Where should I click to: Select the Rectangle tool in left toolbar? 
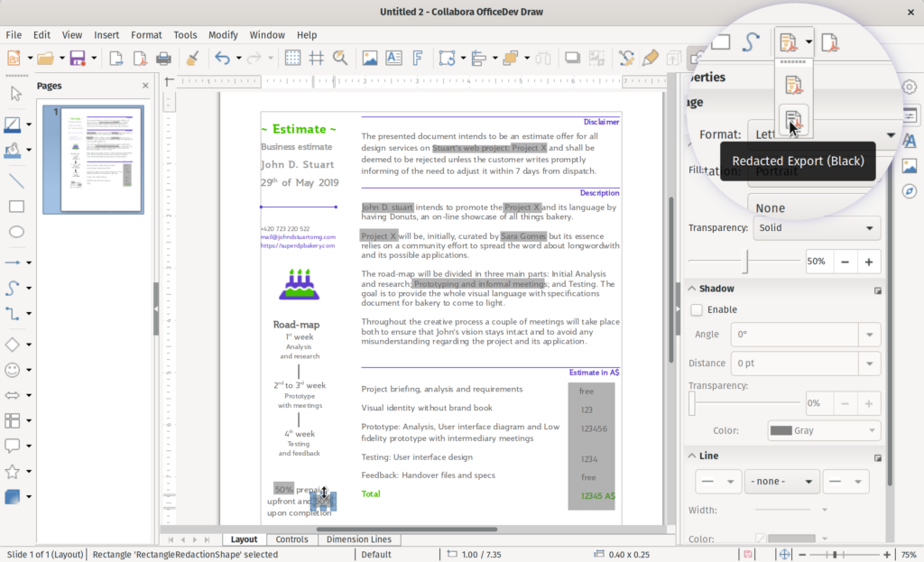tap(15, 207)
